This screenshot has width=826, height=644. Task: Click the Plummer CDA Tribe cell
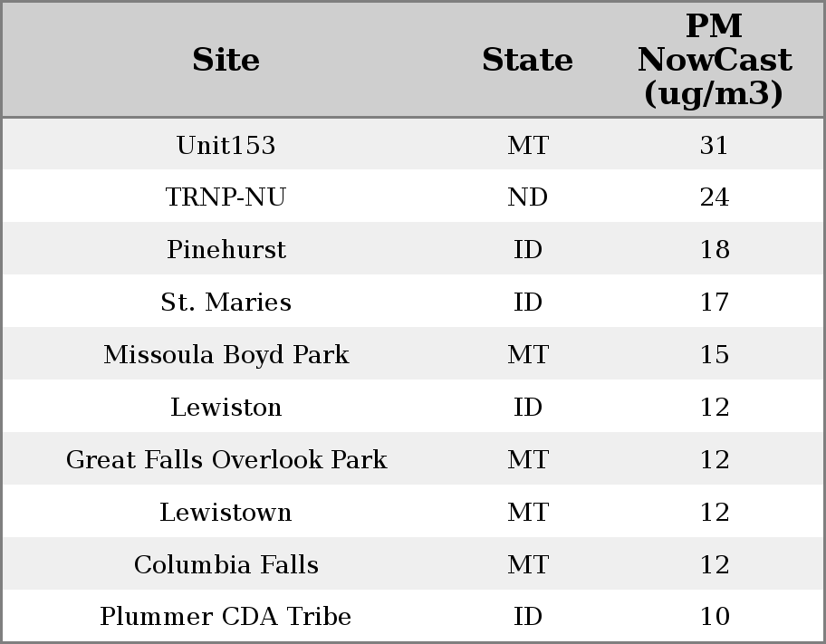226,617
